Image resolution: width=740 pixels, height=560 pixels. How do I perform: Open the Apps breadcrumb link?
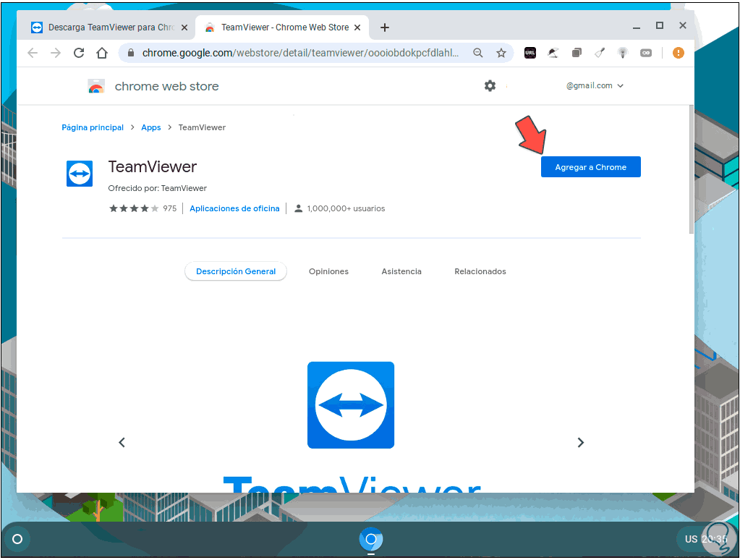pos(151,127)
